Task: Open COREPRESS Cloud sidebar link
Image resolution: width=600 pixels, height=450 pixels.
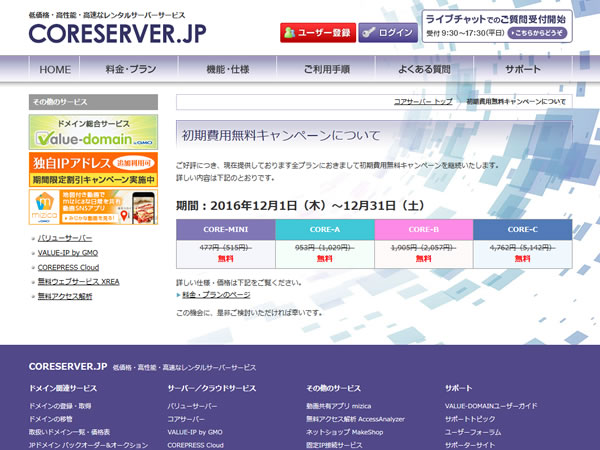Action: pos(68,267)
